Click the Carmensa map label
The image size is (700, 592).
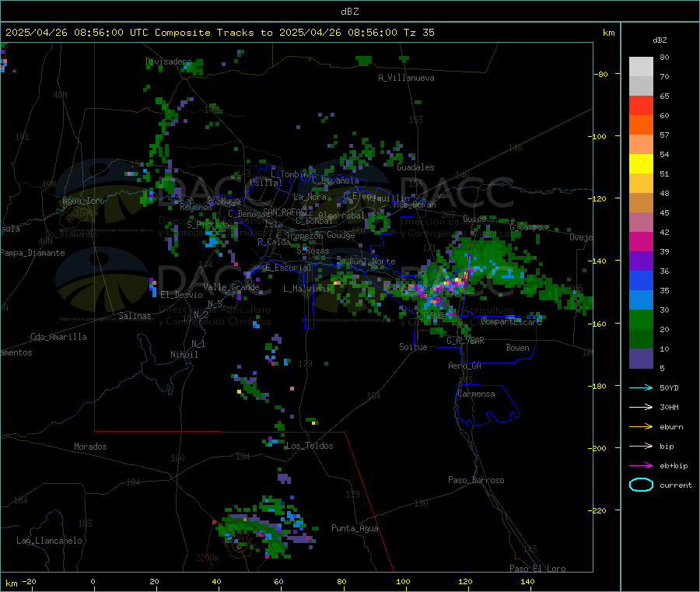[476, 394]
